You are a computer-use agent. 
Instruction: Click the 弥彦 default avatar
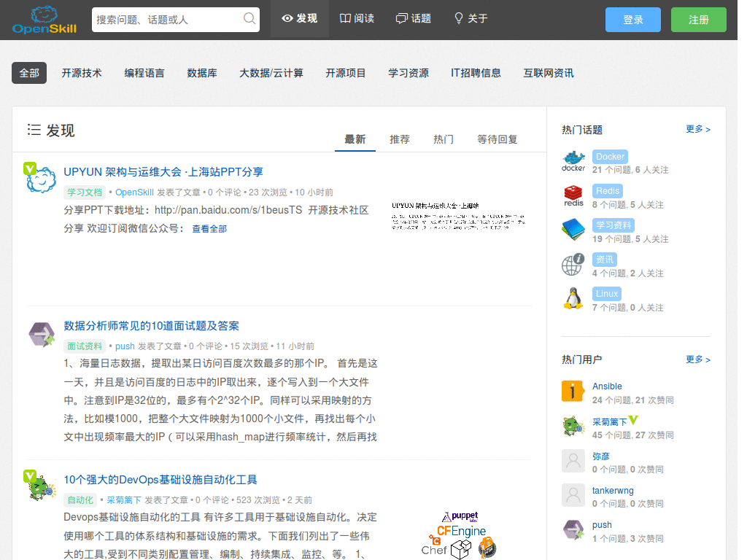click(573, 461)
